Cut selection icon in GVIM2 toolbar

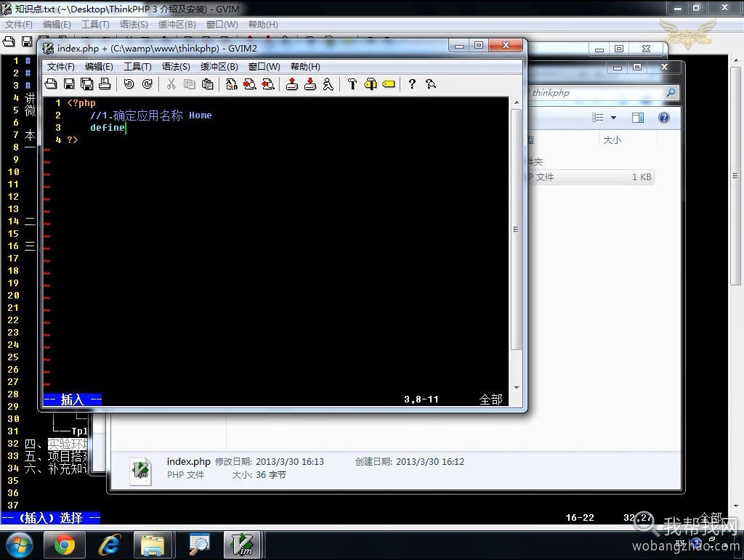pyautogui.click(x=171, y=84)
